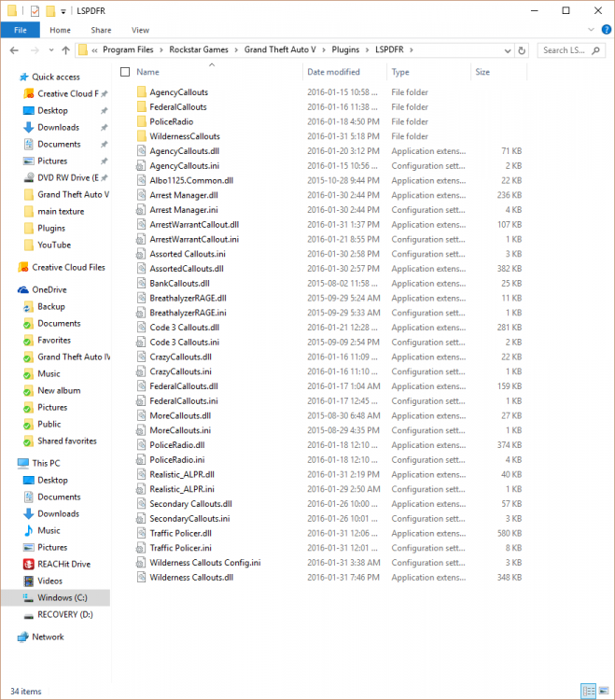The image size is (615, 700).
Task: Select Arrest Manager.ini file icon
Action: [140, 209]
